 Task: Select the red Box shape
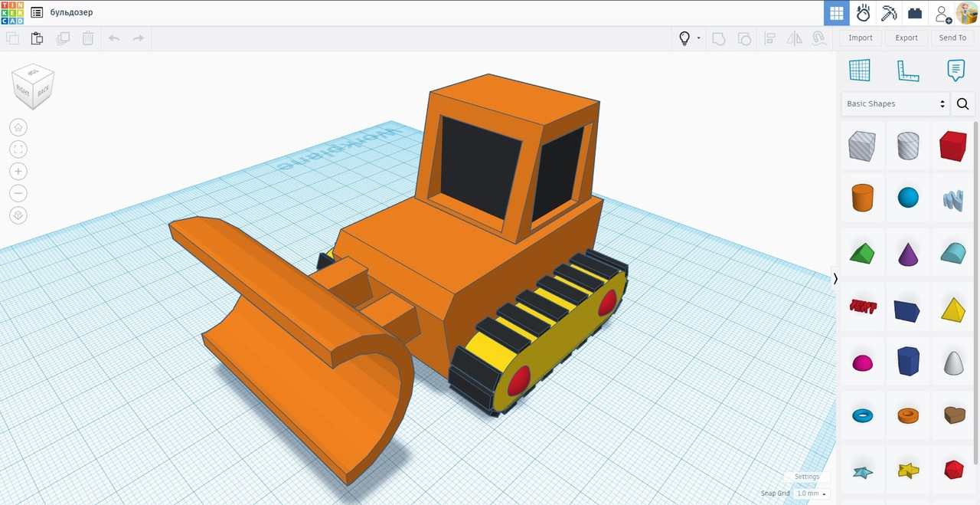click(953, 146)
